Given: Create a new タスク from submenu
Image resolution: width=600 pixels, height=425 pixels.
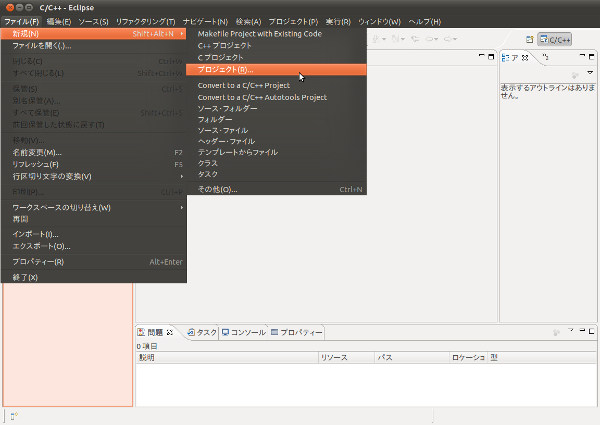Looking at the screenshot, I should [276, 174].
